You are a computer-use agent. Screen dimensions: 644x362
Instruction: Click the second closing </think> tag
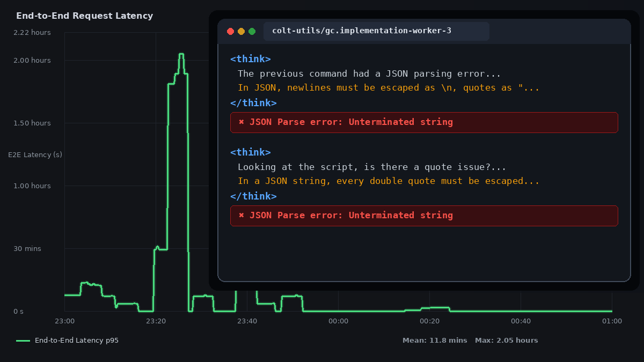click(x=253, y=196)
